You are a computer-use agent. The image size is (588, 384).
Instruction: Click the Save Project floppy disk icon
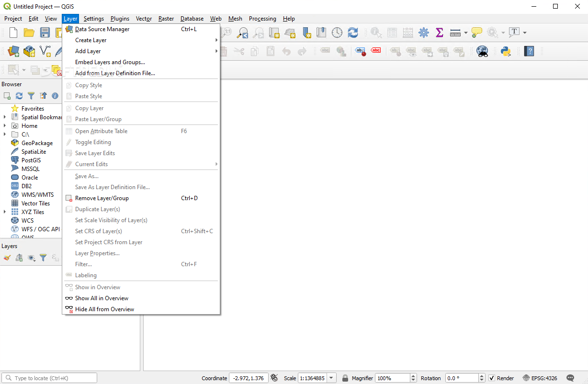(45, 33)
